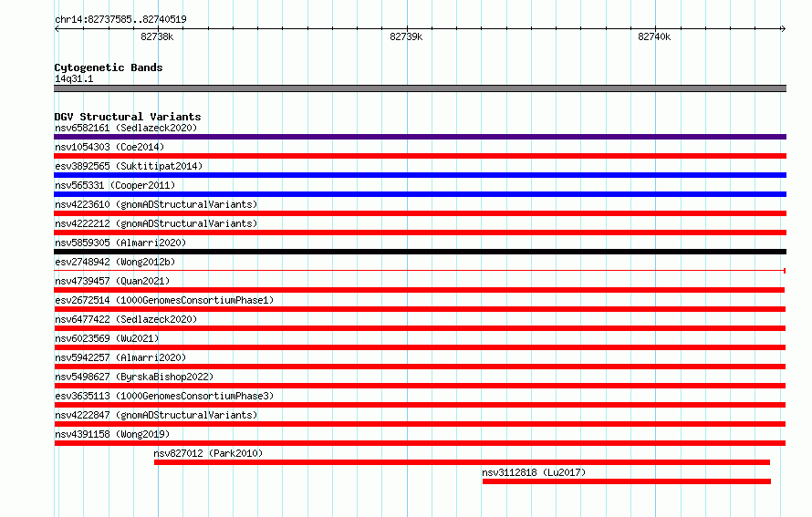Select the blue nsv565331 variant bar
This screenshot has width=812, height=517.
tap(420, 194)
